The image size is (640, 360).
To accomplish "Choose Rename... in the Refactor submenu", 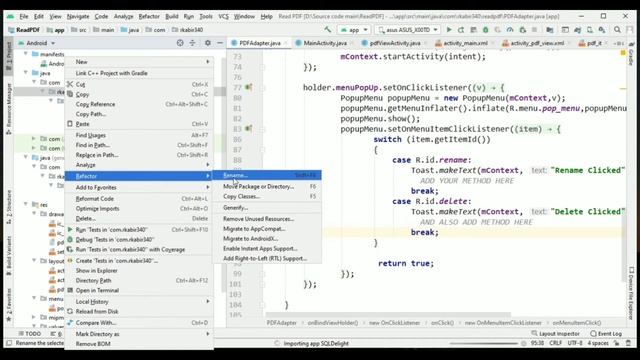I will pyautogui.click(x=267, y=175).
